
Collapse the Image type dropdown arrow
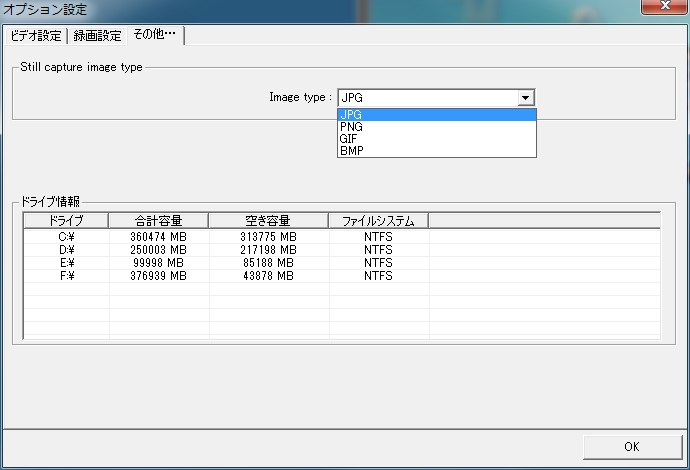(x=526, y=98)
